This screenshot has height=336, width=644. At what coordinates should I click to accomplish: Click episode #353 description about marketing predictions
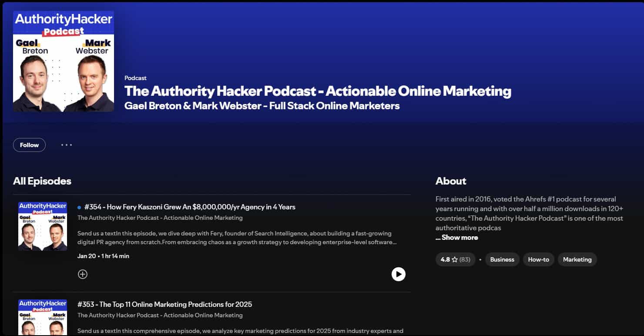coord(240,331)
